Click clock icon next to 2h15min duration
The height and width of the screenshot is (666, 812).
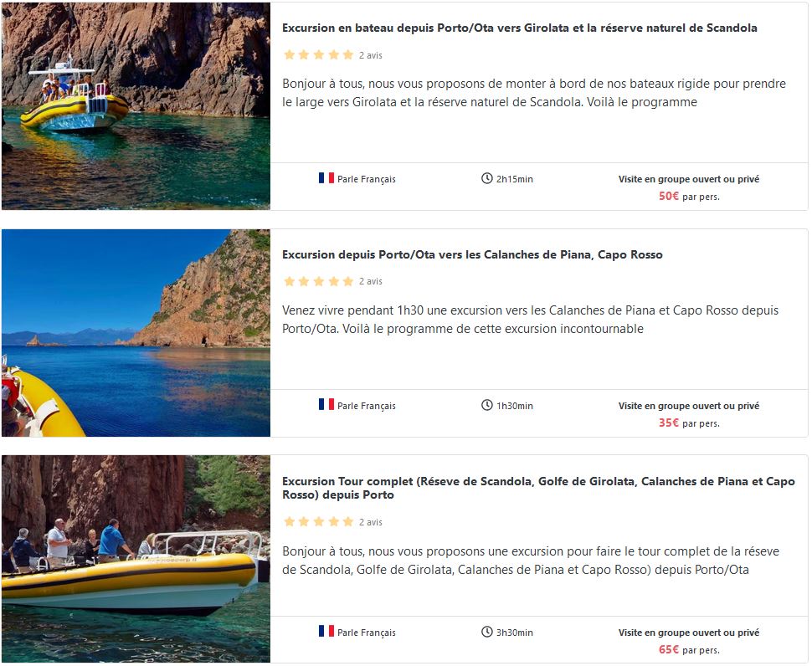[487, 178]
